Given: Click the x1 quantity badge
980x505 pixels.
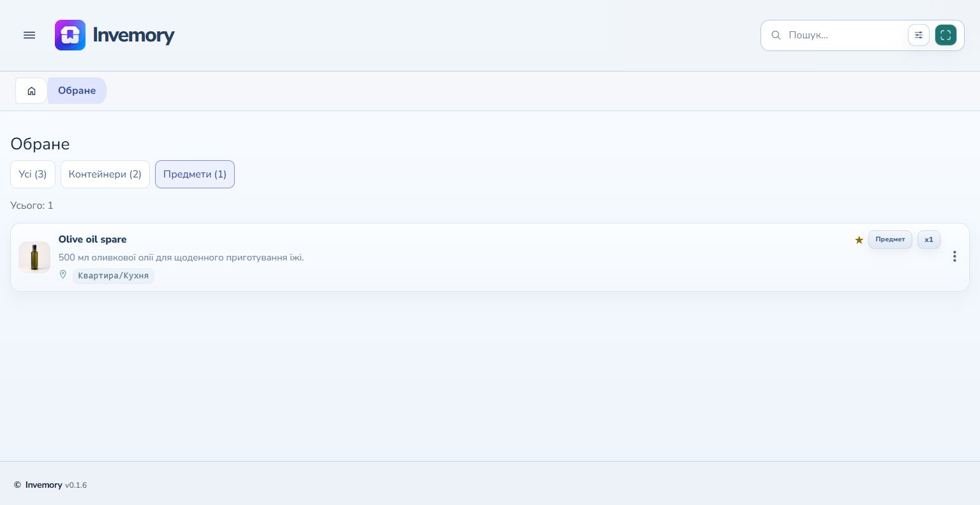Looking at the screenshot, I should [929, 239].
